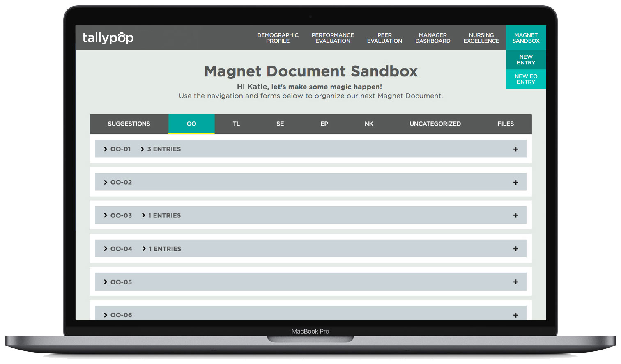Click the plus icon on the OO-05 row

pyautogui.click(x=515, y=282)
